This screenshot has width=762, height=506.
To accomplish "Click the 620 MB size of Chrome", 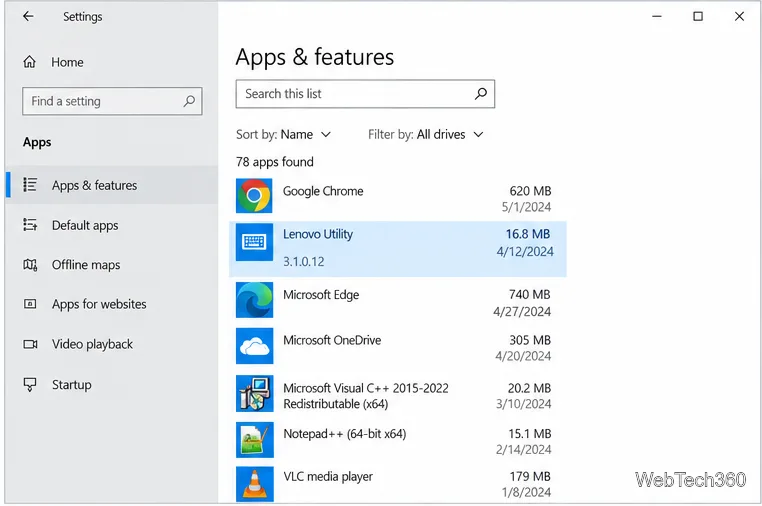I will click(x=530, y=191).
